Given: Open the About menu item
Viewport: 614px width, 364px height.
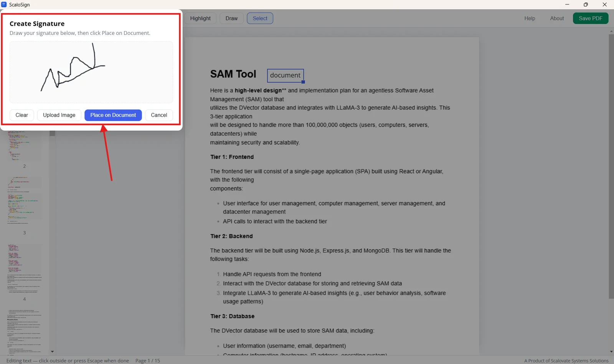Looking at the screenshot, I should pos(557,18).
